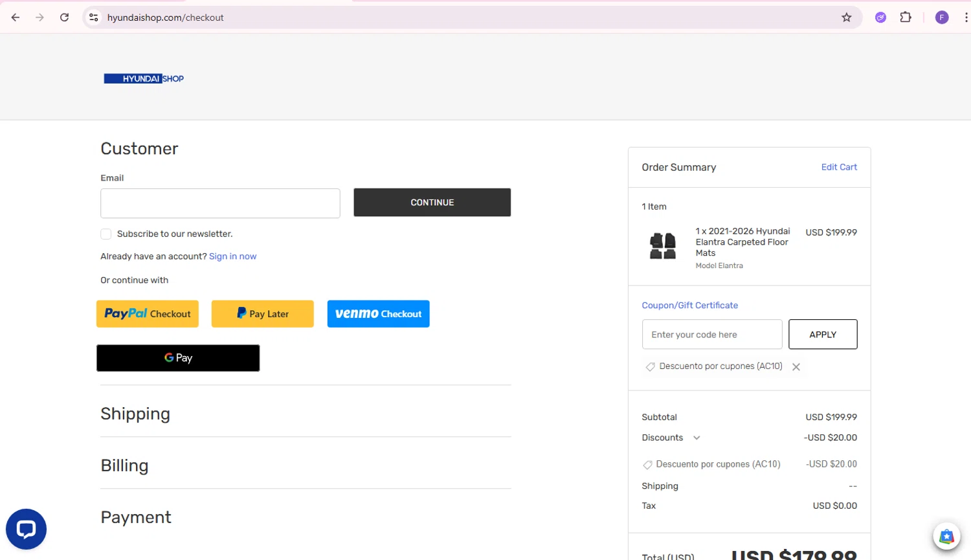Open the Extensions puzzle icon

(906, 17)
